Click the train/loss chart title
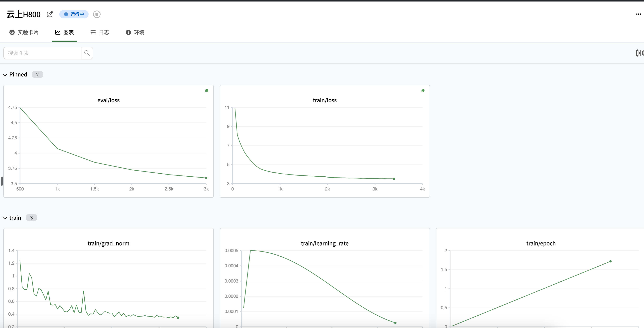This screenshot has width=644, height=328. tap(325, 100)
